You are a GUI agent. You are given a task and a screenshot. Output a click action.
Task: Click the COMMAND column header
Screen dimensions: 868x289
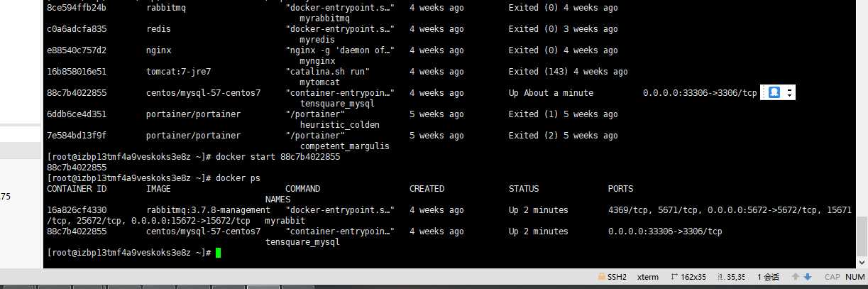pyautogui.click(x=302, y=189)
